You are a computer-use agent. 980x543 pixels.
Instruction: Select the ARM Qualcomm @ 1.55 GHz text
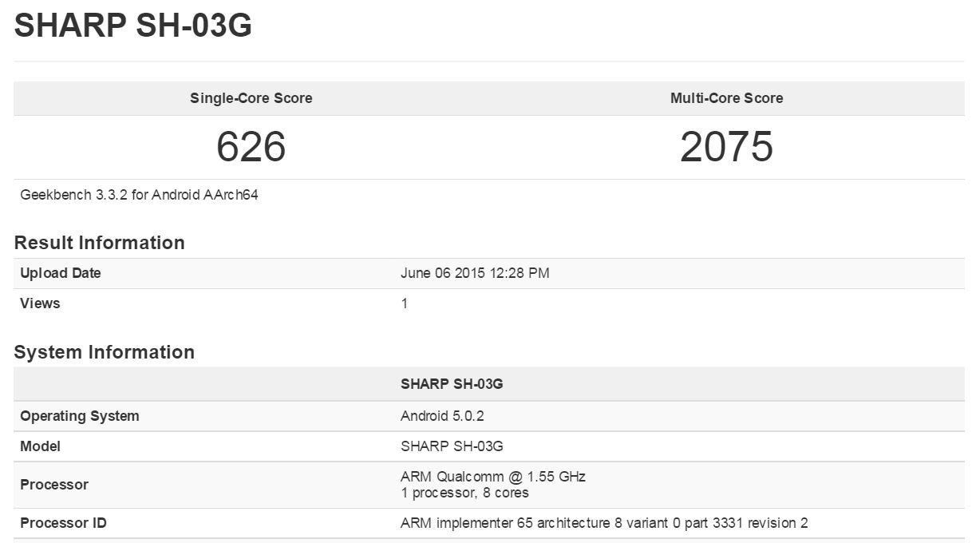pos(492,477)
